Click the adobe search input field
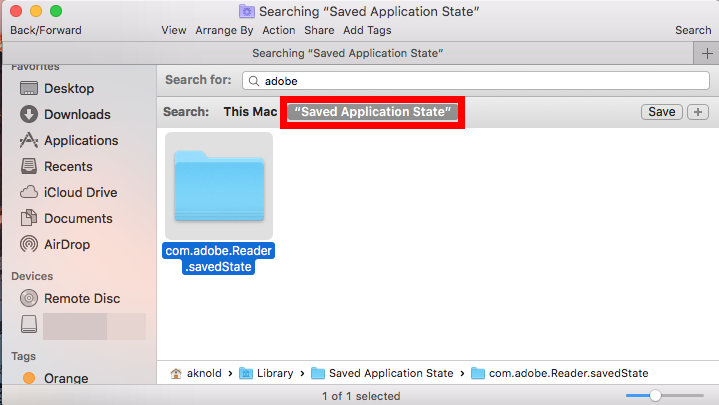Screen dimensions: 719x405 (476, 81)
